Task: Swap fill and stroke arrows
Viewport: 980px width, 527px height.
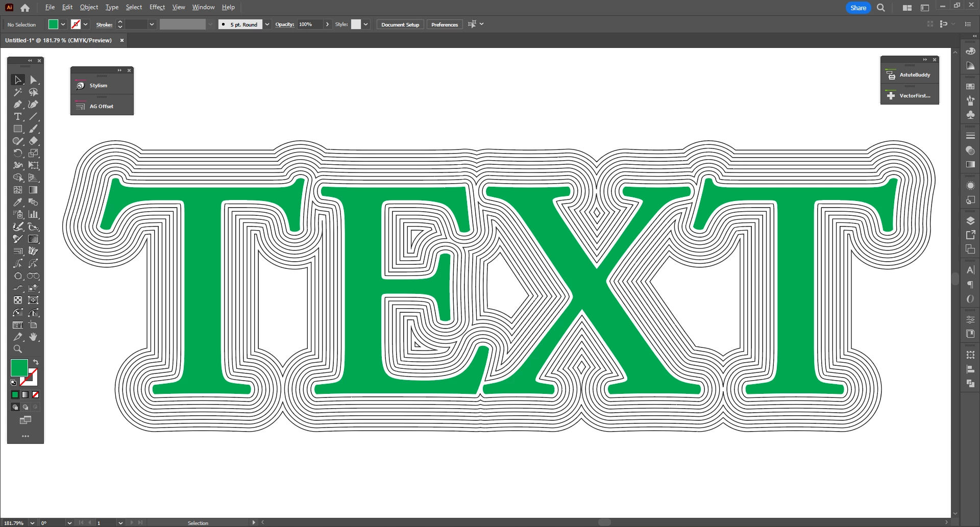Action: (x=36, y=362)
